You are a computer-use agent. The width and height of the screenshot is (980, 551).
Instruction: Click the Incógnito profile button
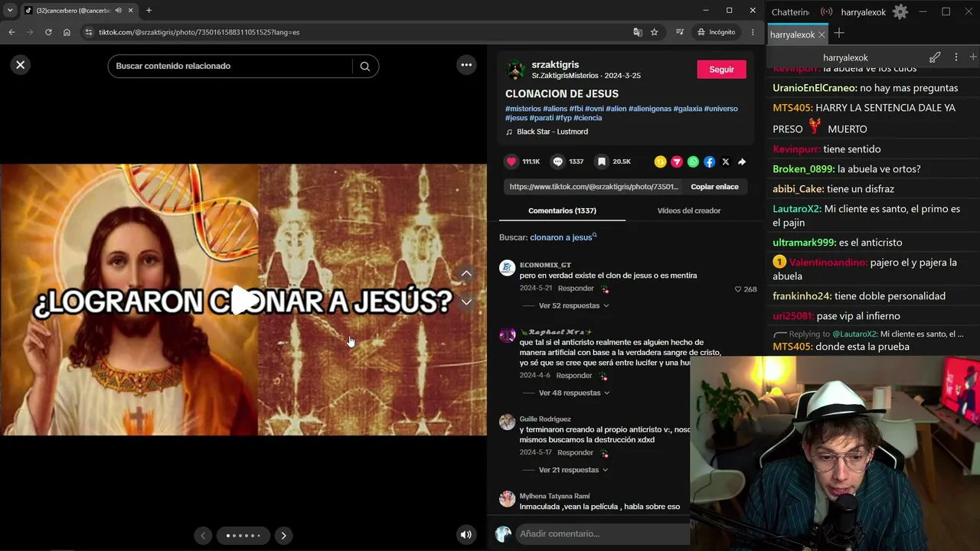point(717,32)
